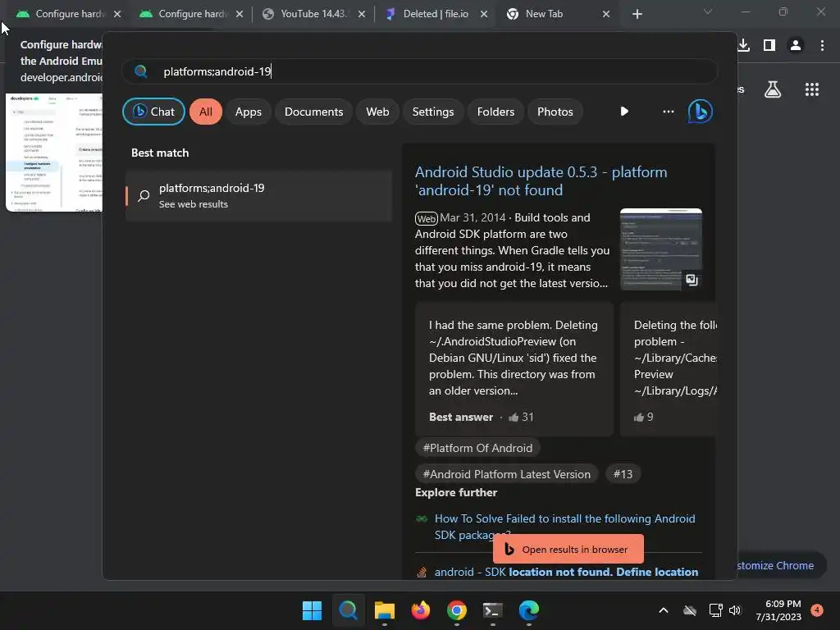Open volume speaker tray icon
The height and width of the screenshot is (630, 840).
tap(735, 610)
